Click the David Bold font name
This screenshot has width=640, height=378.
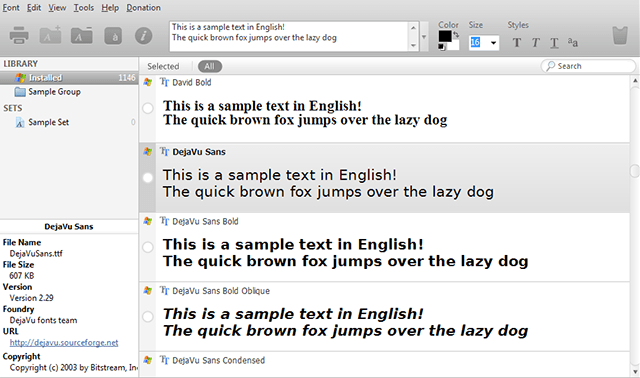pos(191,82)
